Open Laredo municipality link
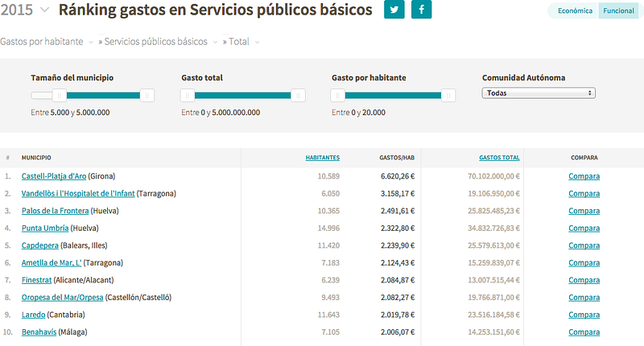Viewport: 644px width, 346px height. [33, 315]
